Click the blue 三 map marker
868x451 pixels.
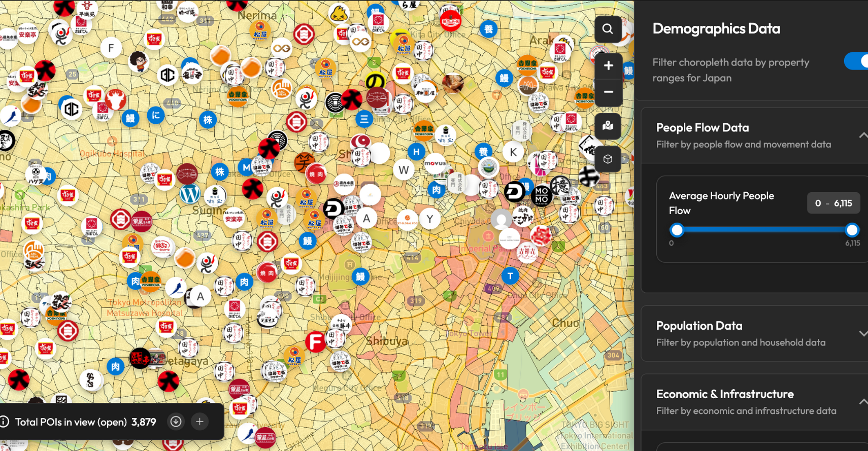point(364,119)
